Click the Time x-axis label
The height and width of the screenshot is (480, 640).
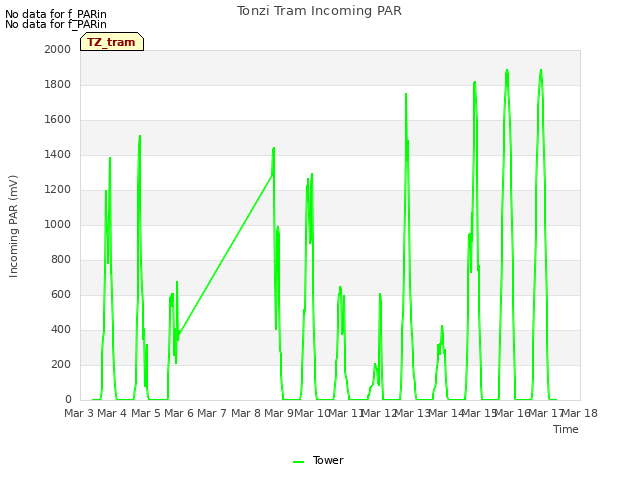point(566,429)
